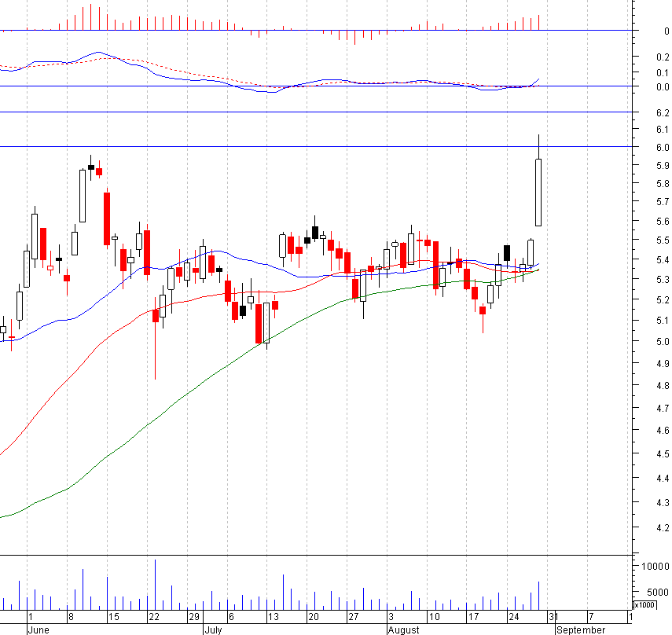Screen dimensions: 672x635
Task: Click the 'June' month label
Action: click(39, 629)
